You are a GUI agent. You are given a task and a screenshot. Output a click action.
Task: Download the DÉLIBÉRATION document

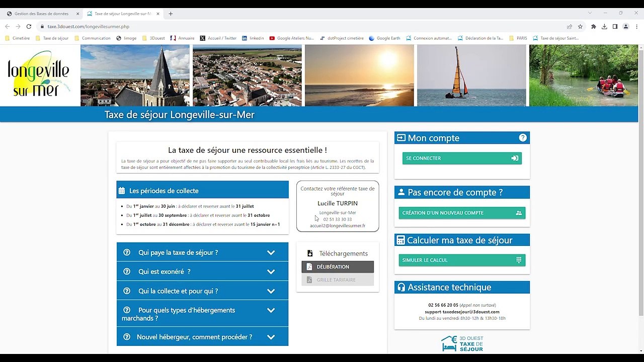[x=338, y=266]
